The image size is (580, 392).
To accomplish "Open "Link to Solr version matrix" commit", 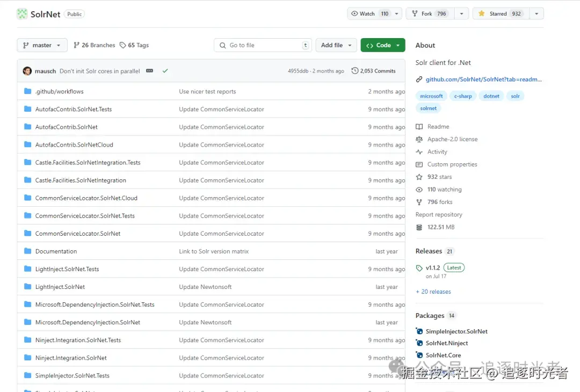I will (x=214, y=251).
